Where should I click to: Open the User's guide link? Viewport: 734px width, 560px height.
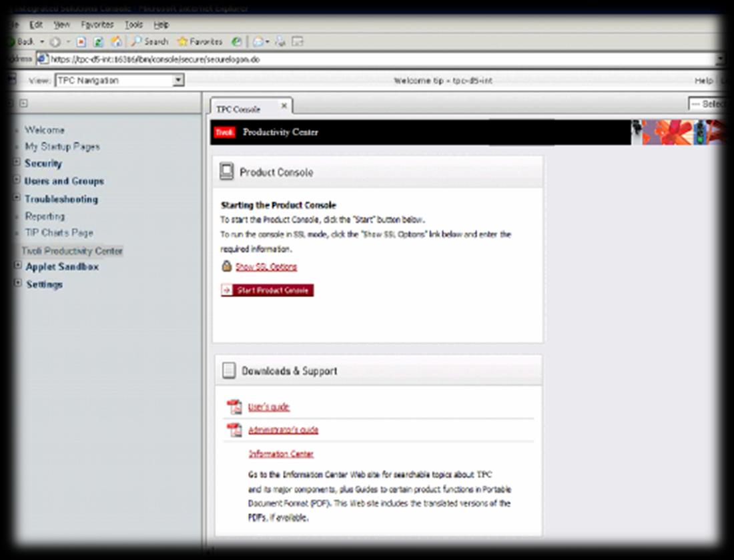(269, 407)
